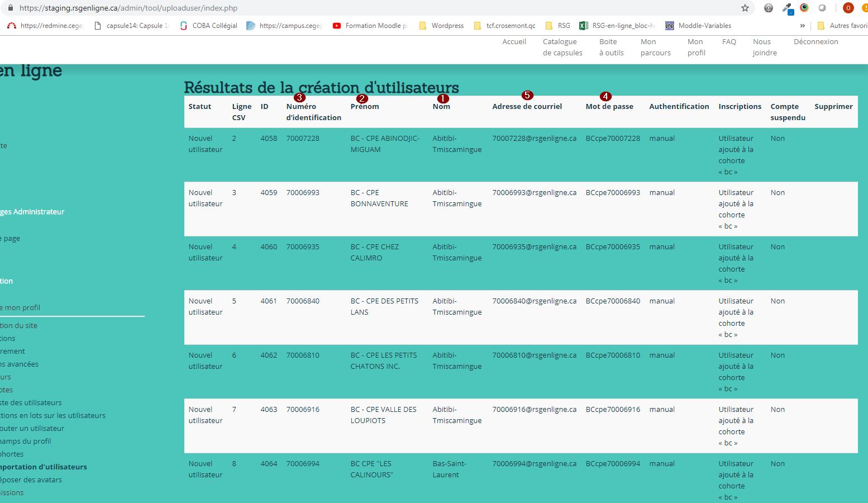868x503 pixels.
Task: Bookmark this page with the star icon
Action: click(745, 8)
